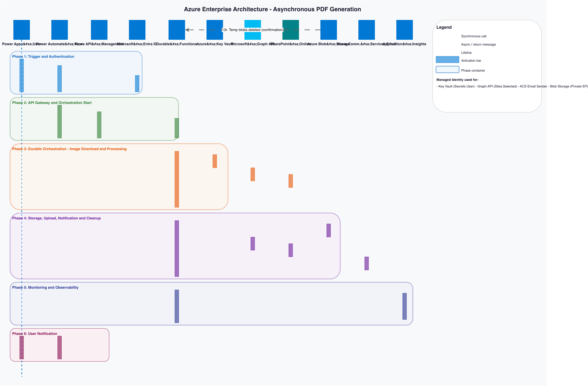Click 'Synchronous call' legend entry
This screenshot has height=386, width=588.
tap(474, 36)
